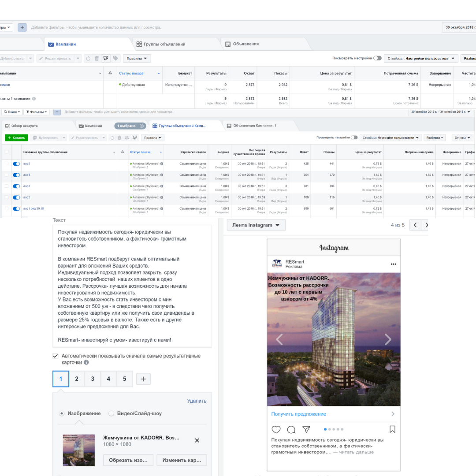476x476 pixels.
Task: Click the export icon in the top campaigns toolbar
Action: click(106, 58)
